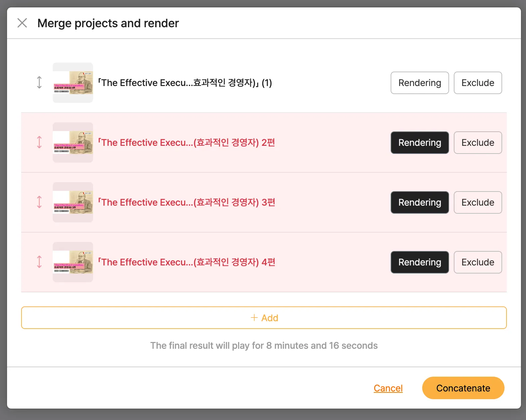Toggle Rendering for 2편 project
The height and width of the screenshot is (420, 526).
point(420,142)
